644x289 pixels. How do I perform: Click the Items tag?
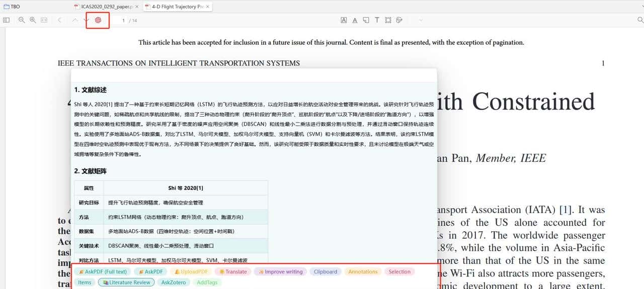(85, 282)
